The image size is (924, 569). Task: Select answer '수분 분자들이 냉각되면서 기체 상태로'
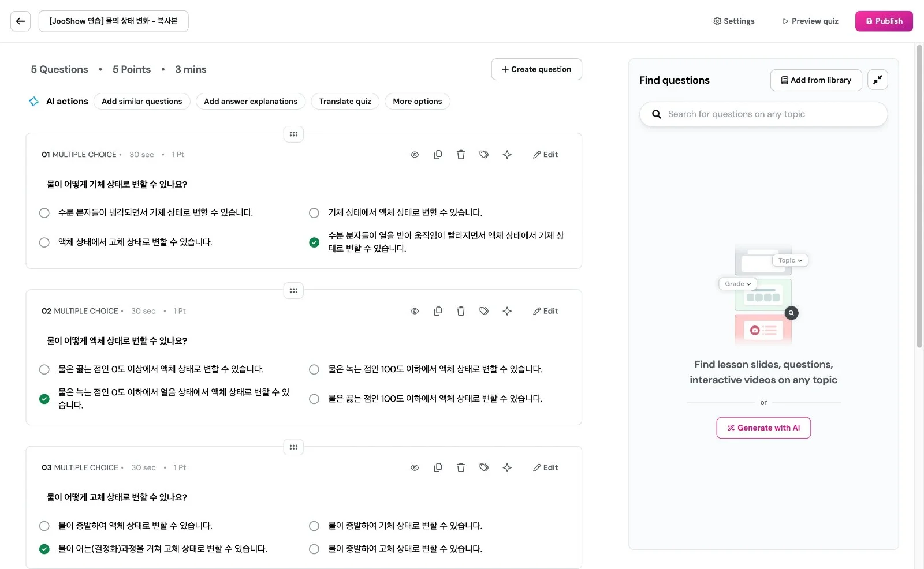pyautogui.click(x=44, y=213)
